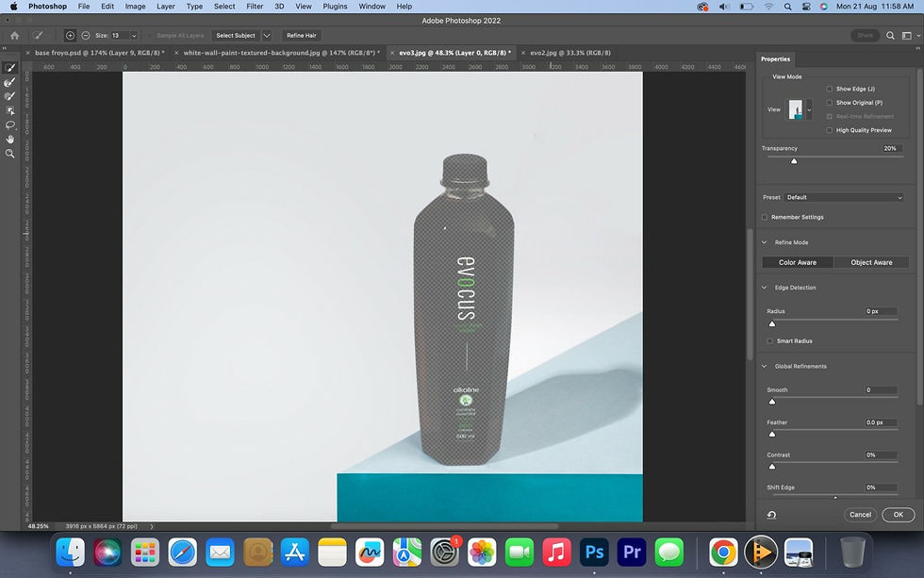Open Finder from the Dock
Screen dimensions: 924x578
(70, 553)
